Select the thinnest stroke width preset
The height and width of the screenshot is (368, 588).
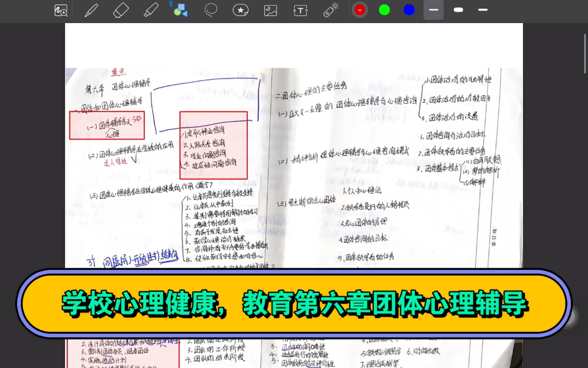coord(433,10)
